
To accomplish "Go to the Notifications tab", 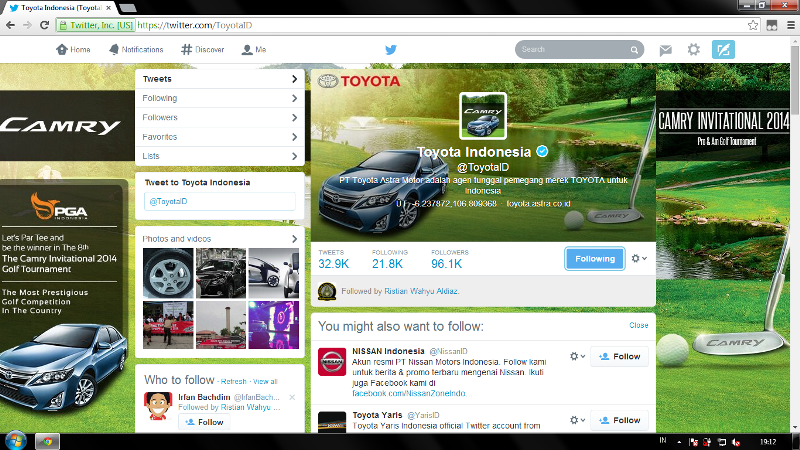I will [x=136, y=49].
